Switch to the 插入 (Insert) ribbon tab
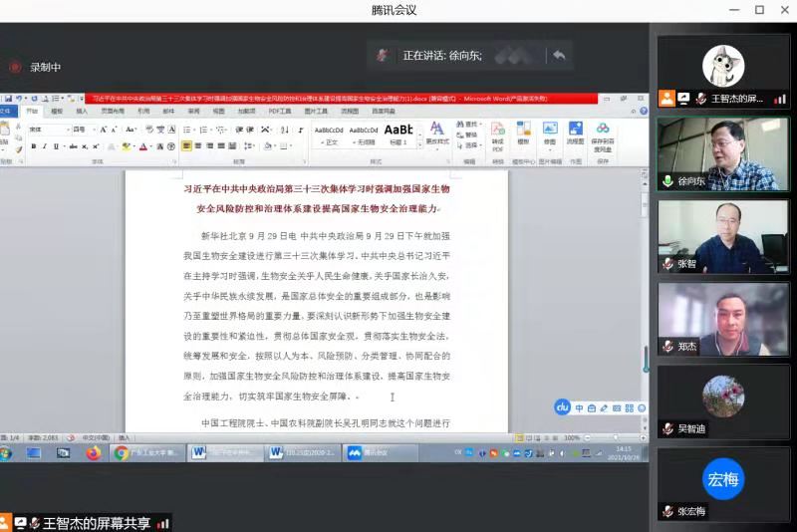Viewport: 797px width, 532px height. [x=82, y=112]
